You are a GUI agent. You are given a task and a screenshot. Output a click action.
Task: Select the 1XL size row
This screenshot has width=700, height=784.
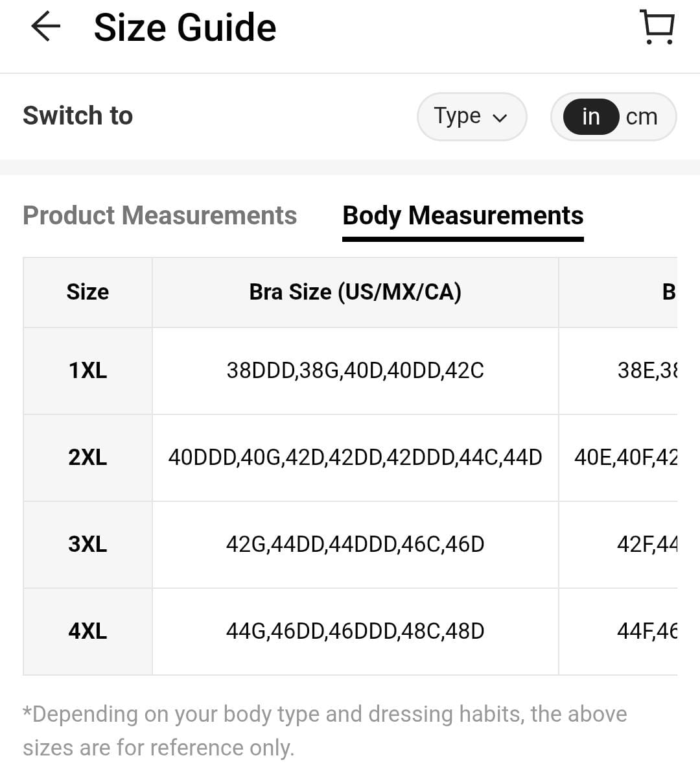(87, 370)
